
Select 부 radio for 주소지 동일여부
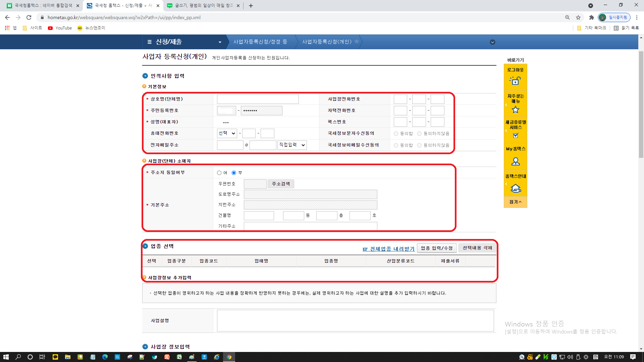coord(234,173)
